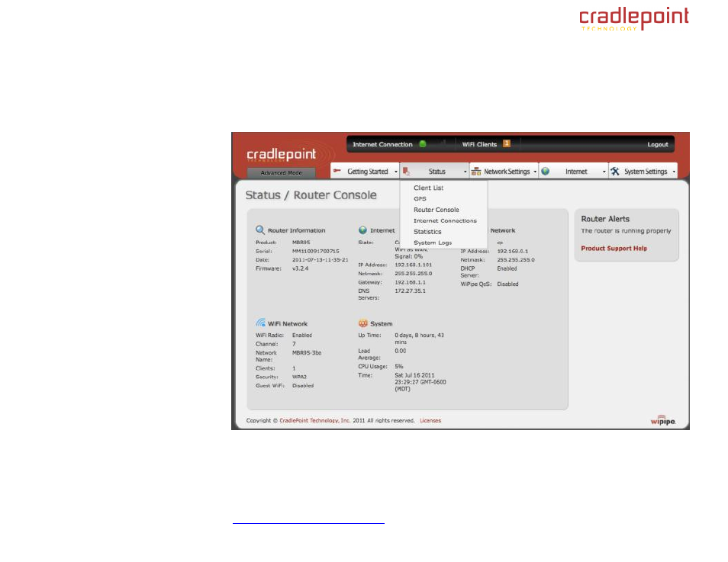Click the DNS server value 172.27.35.1
Image resolution: width=728 pixels, height=562 pixels.
[410, 291]
